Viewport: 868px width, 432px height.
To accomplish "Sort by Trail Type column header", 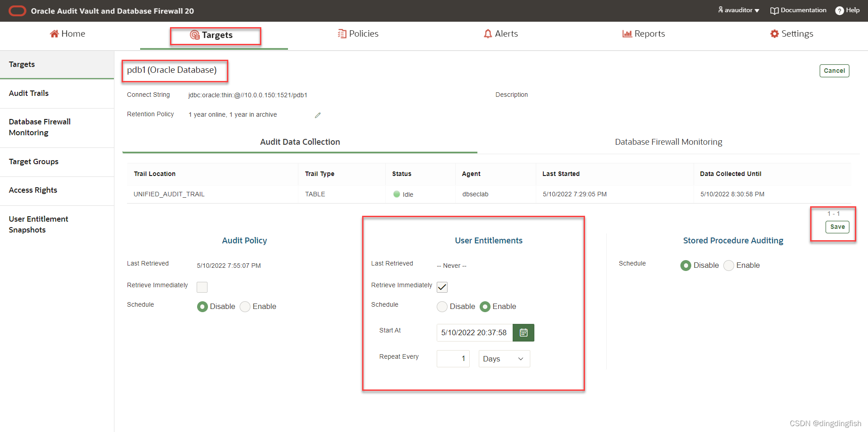I will pyautogui.click(x=320, y=174).
